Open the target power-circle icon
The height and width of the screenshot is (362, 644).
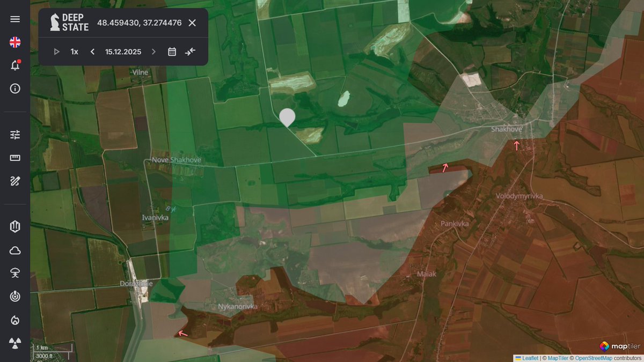[x=15, y=297]
